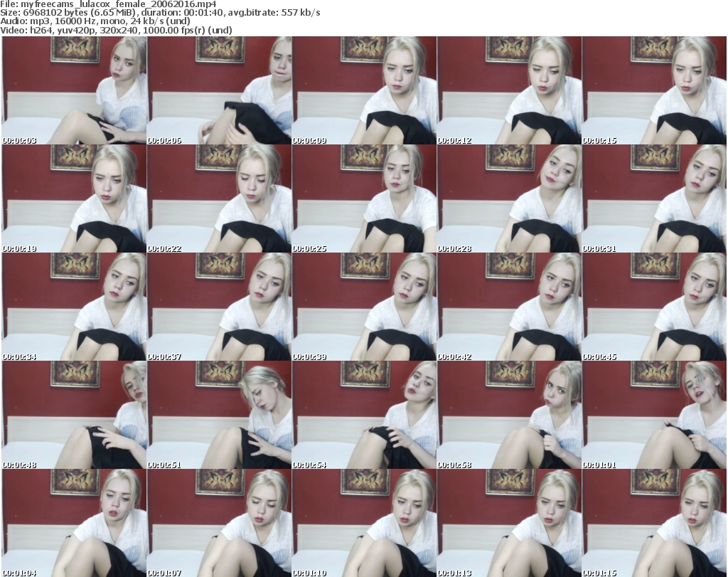Viewport: 728px width, 577px height.
Task: Choose the thumbnail marked 00:00:12
Action: pyautogui.click(x=509, y=90)
